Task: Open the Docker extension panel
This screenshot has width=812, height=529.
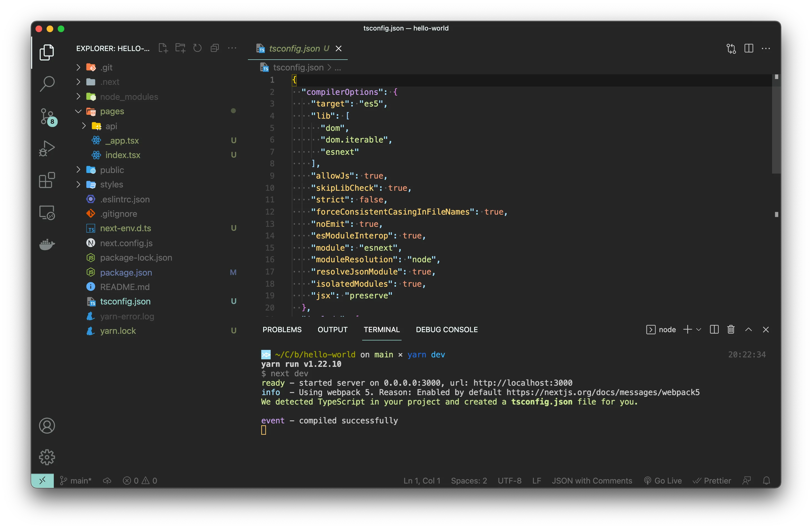Action: pos(47,244)
